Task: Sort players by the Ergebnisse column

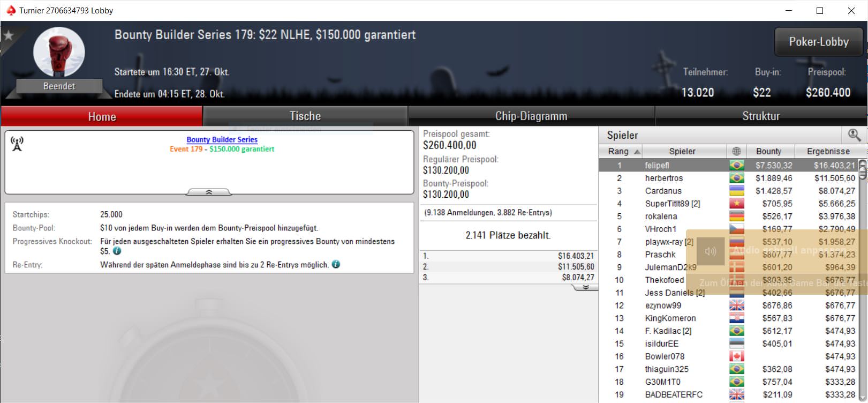Action: point(828,151)
